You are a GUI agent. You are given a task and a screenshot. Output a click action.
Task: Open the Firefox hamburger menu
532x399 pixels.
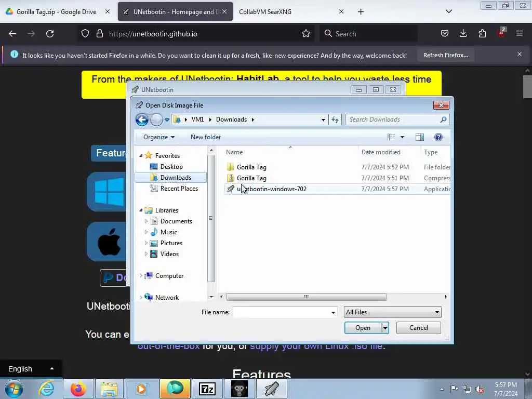tap(519, 34)
